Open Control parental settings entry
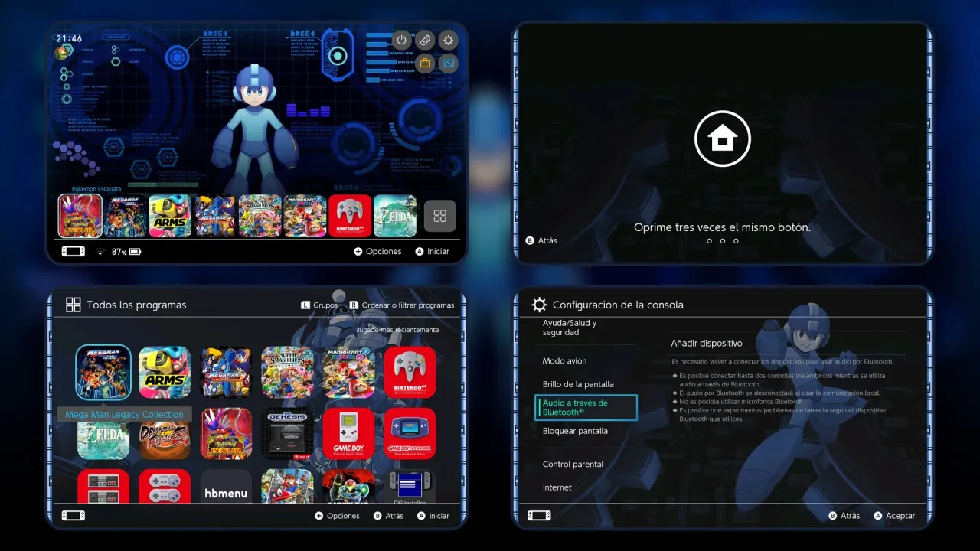The height and width of the screenshot is (551, 980). click(573, 465)
